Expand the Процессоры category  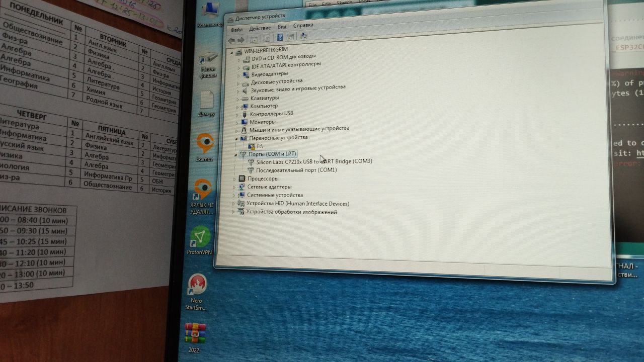(x=234, y=179)
